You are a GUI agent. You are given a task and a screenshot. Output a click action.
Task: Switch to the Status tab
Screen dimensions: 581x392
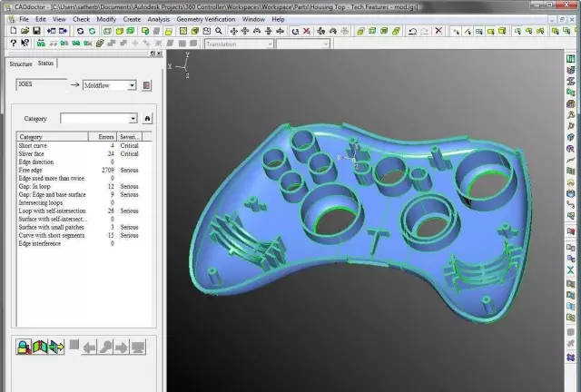45,64
